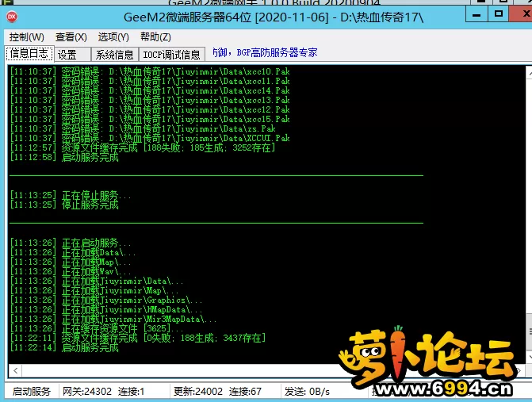The height and width of the screenshot is (402, 532).
Task: Select log line ending zs.Pak
Action: tap(143, 128)
